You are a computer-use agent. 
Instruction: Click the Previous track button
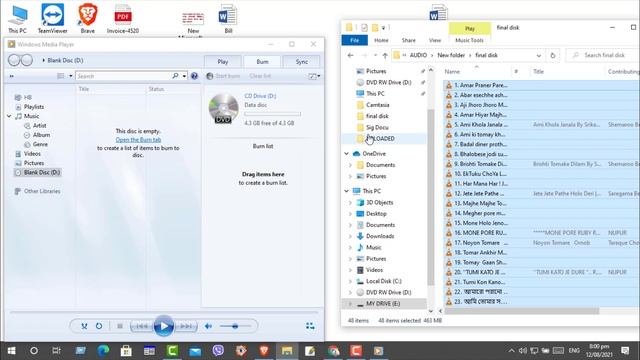[142, 326]
